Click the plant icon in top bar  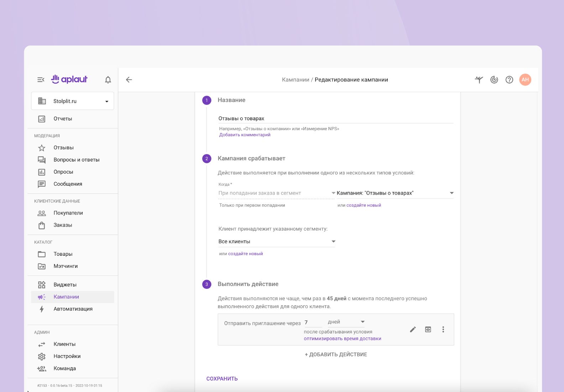click(x=479, y=80)
